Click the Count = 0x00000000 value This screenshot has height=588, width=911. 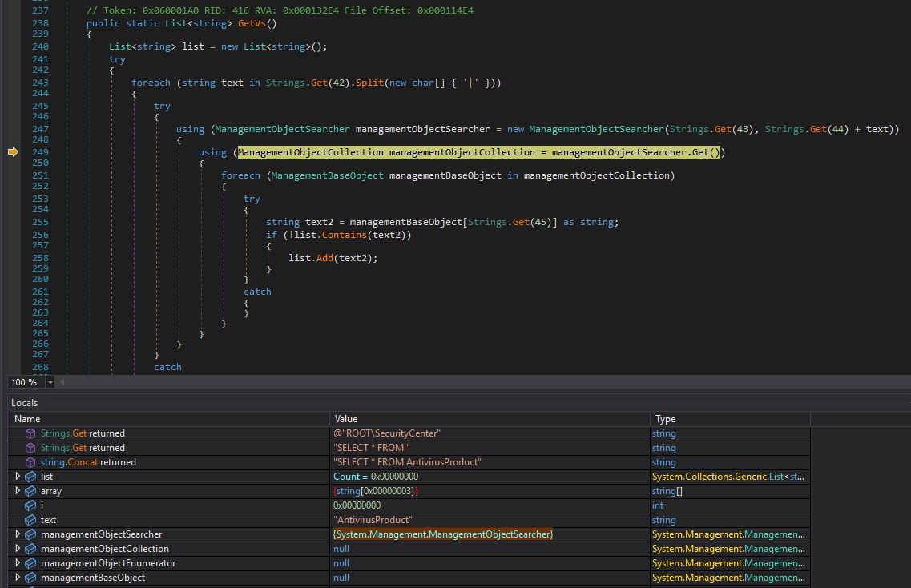pos(376,477)
